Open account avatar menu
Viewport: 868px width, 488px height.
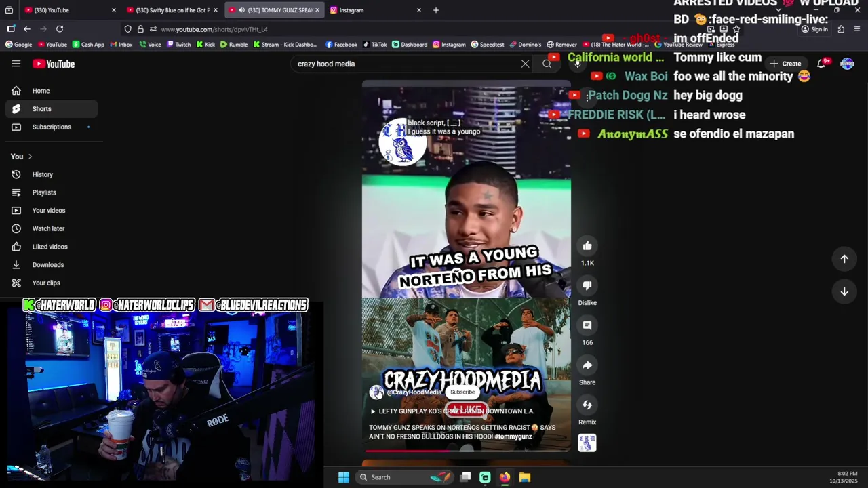[847, 64]
